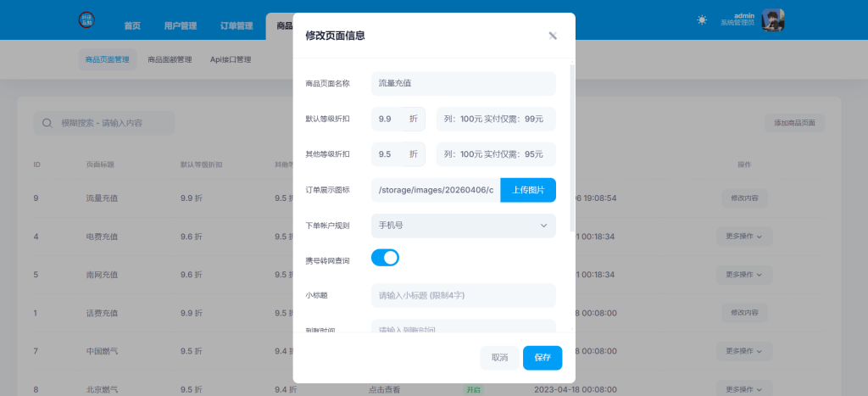The height and width of the screenshot is (396, 868).
Task: Click the ID column header
Action: click(36, 165)
